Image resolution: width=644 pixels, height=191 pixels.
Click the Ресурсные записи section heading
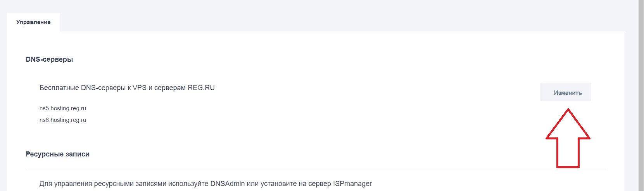pos(57,154)
